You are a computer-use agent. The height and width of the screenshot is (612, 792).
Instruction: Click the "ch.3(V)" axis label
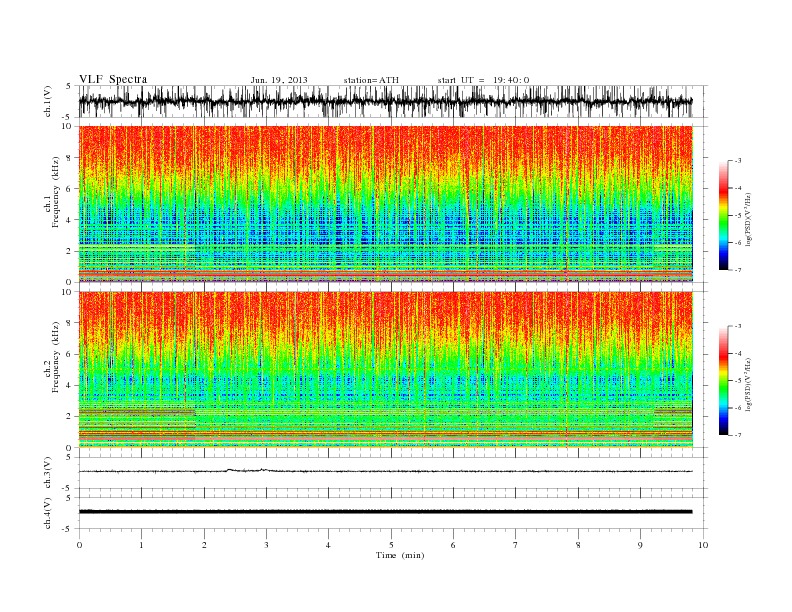coord(48,472)
